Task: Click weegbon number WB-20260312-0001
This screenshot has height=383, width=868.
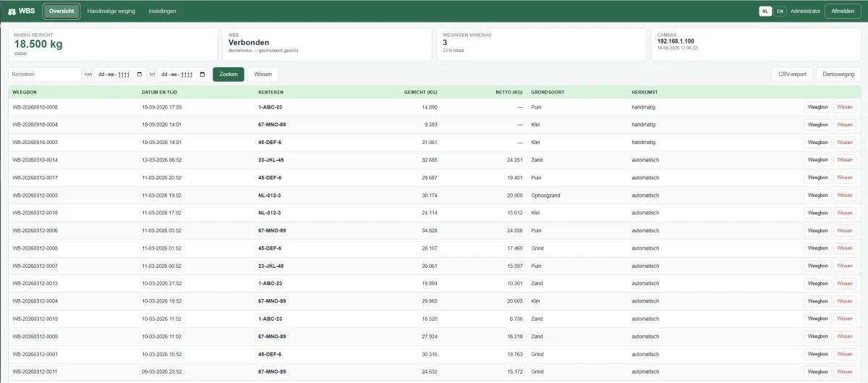Action: (x=35, y=354)
